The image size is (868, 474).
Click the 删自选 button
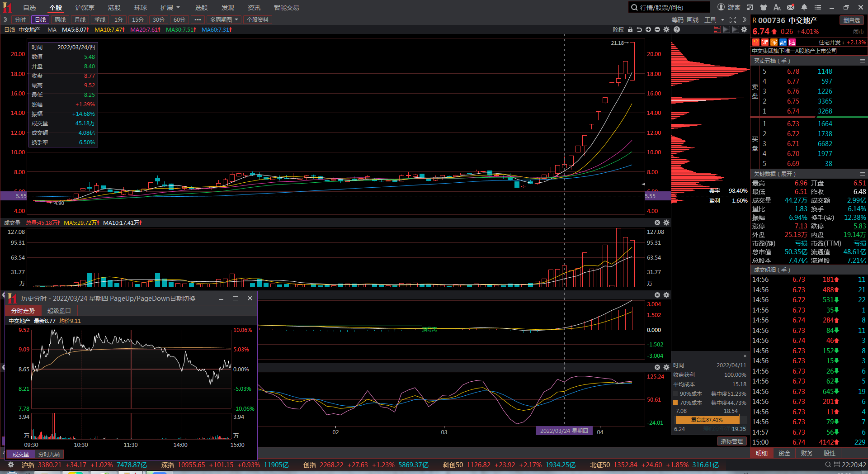tap(852, 20)
